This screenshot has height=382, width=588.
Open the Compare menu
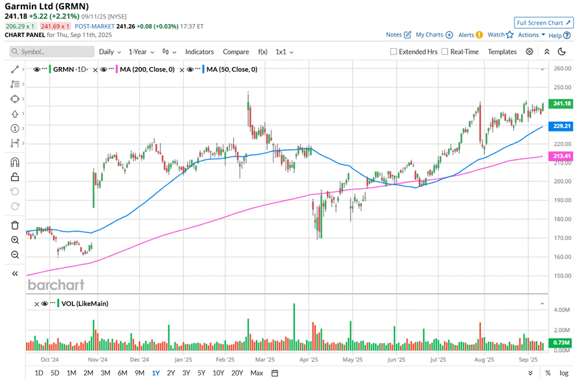coord(236,51)
